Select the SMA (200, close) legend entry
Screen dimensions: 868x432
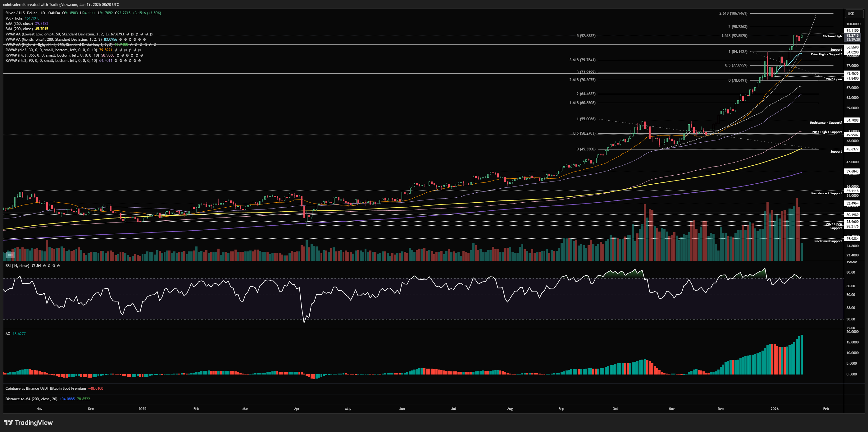(x=19, y=29)
